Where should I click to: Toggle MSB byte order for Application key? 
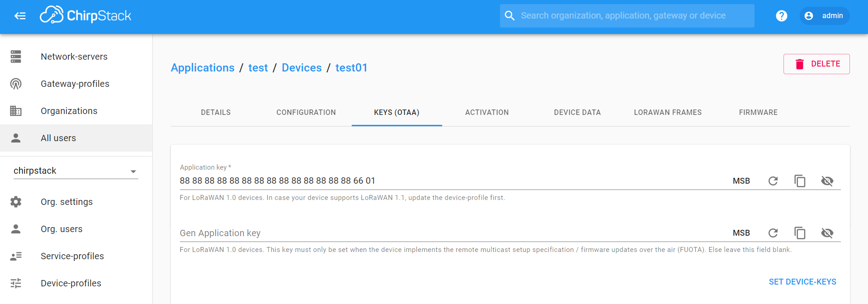(x=741, y=181)
